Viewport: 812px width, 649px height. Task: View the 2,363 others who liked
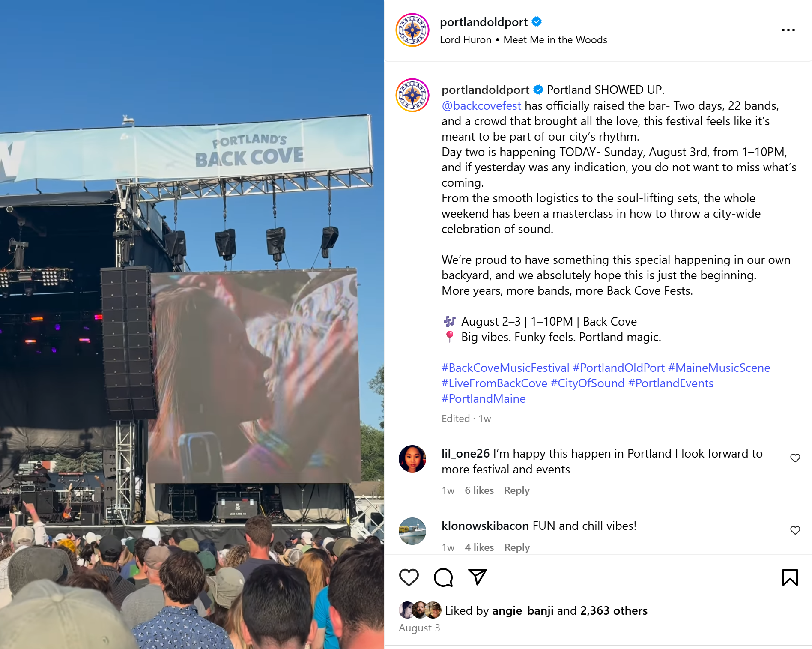click(613, 610)
